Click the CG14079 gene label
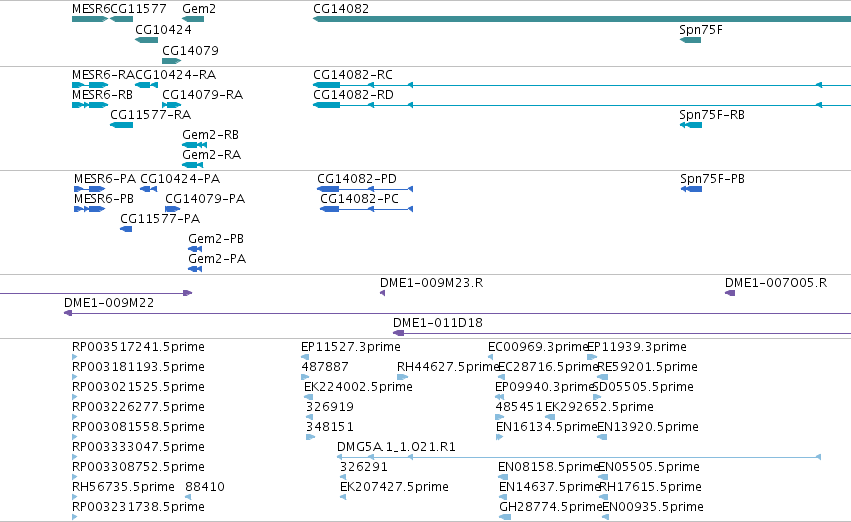 coord(190,50)
